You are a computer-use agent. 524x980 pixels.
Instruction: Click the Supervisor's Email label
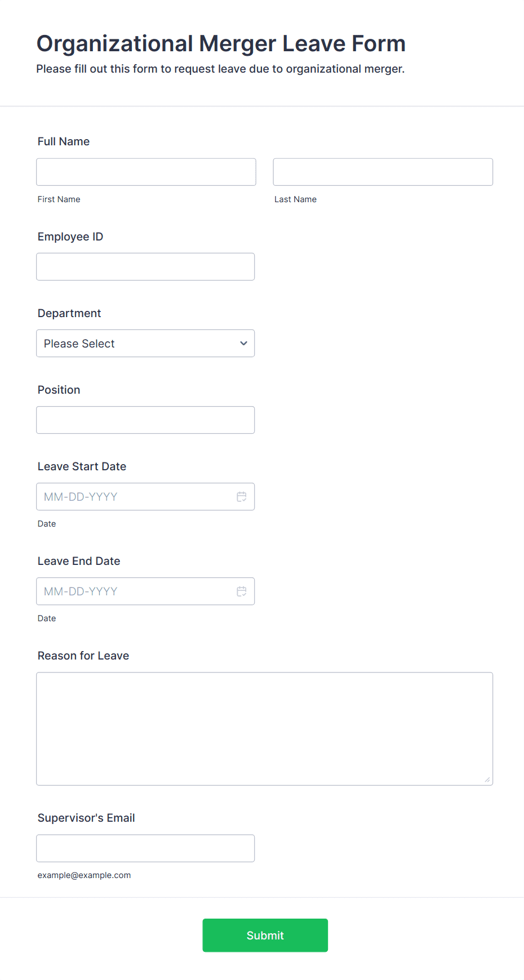86,818
